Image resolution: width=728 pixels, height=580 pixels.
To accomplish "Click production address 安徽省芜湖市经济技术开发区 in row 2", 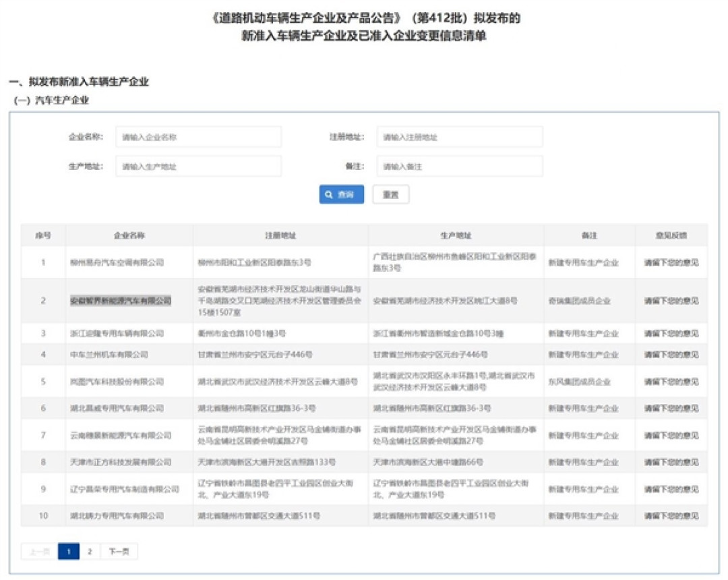I will coord(445,301).
